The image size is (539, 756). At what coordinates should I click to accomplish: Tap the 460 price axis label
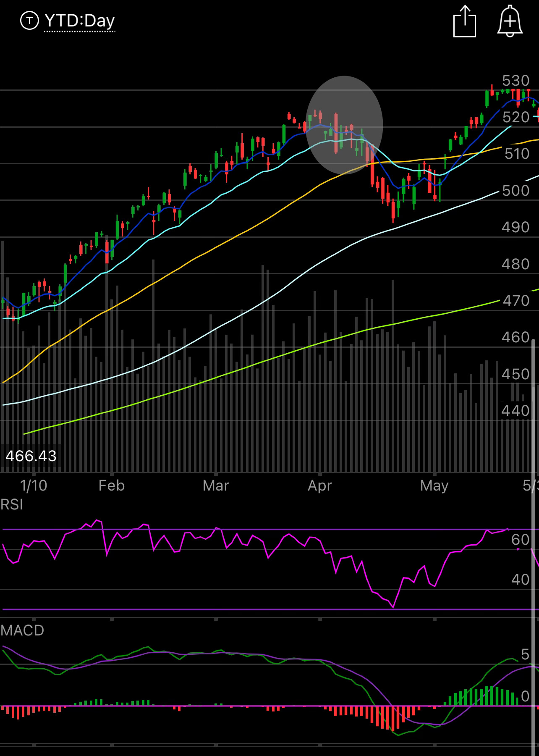(516, 337)
